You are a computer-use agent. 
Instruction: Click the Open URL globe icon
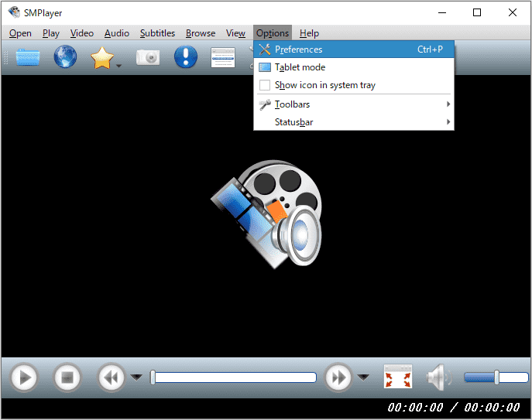click(65, 57)
